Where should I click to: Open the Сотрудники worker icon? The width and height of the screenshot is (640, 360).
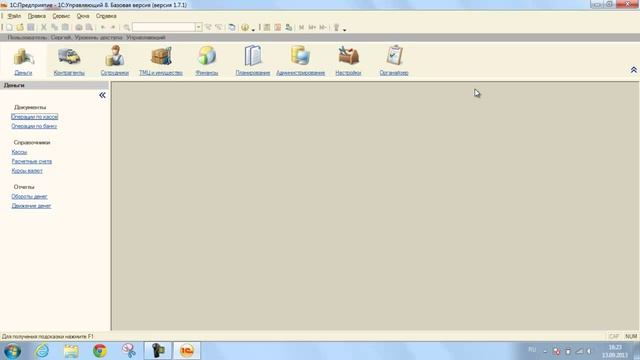(115, 56)
